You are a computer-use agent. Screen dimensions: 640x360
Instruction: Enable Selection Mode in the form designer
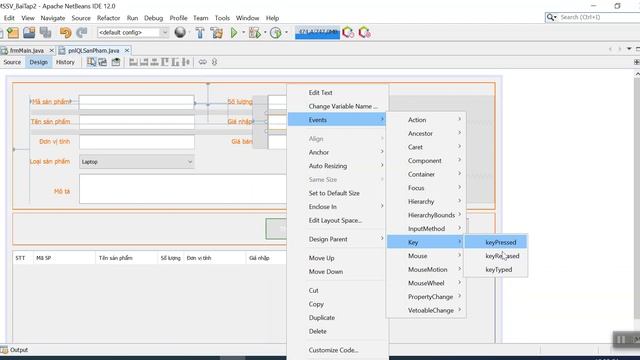coord(91,62)
